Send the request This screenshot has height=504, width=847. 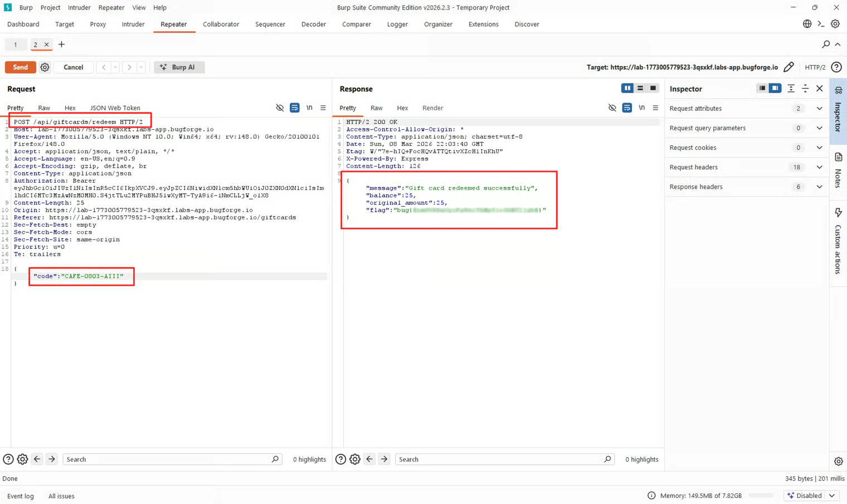[21, 67]
